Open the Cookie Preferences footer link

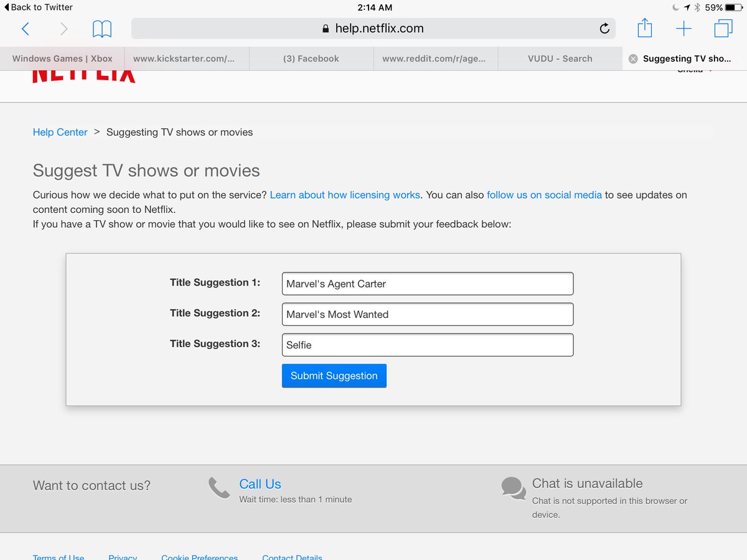click(199, 557)
